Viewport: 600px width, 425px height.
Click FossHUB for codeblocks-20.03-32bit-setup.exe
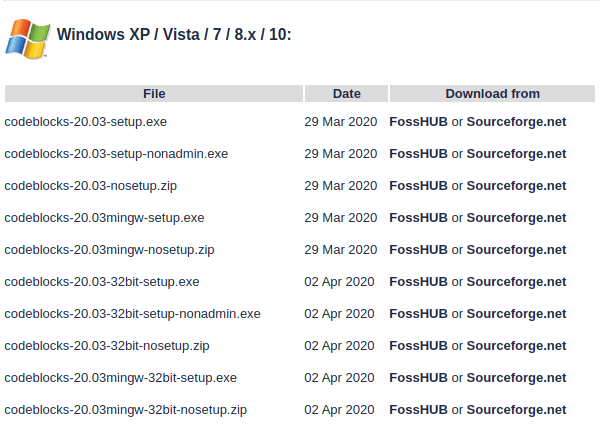click(x=418, y=282)
